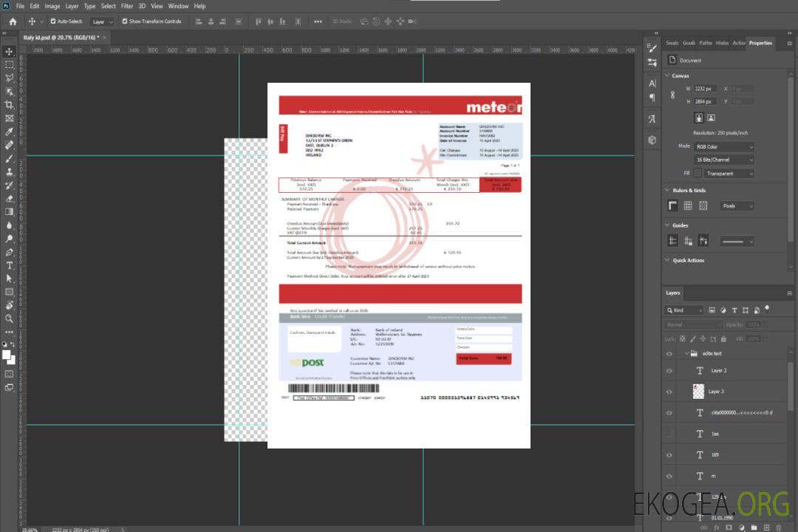
Task: Filter layers by type (T) icon
Action: (x=734, y=310)
